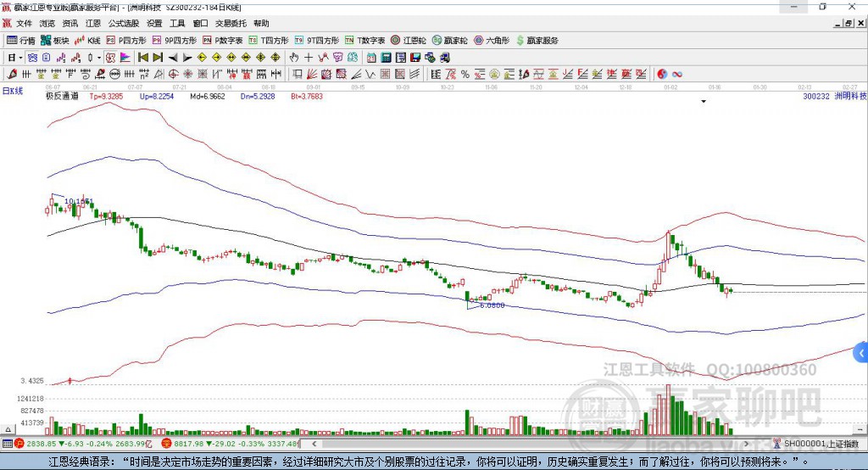This screenshot has width=868, height=470.
Task: Select the fan lines drawing icon
Action: click(x=312, y=75)
